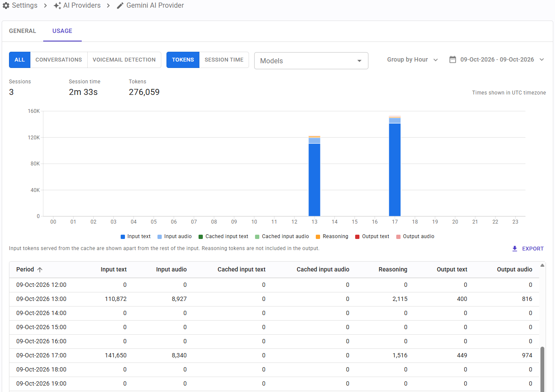Click the Export button
This screenshot has height=392, width=555.
pyautogui.click(x=528, y=249)
